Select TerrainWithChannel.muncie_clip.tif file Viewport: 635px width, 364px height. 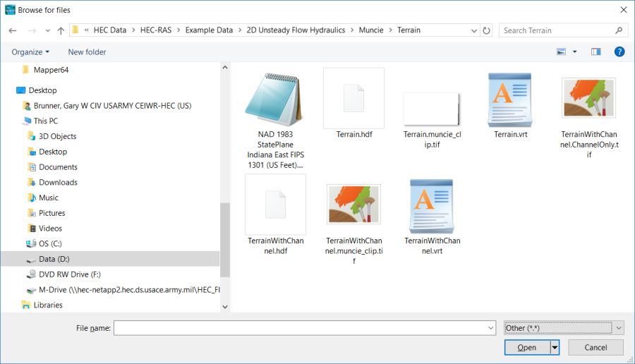354,224
